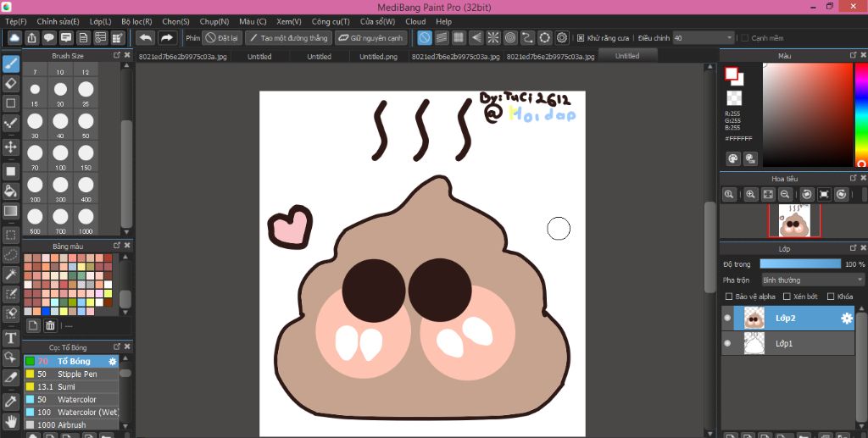Adjust the Độ trong opacity slider
The height and width of the screenshot is (438, 868).
tap(800, 264)
